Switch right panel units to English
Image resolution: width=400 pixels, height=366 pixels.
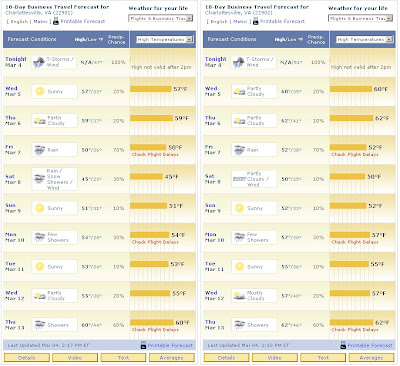point(219,21)
